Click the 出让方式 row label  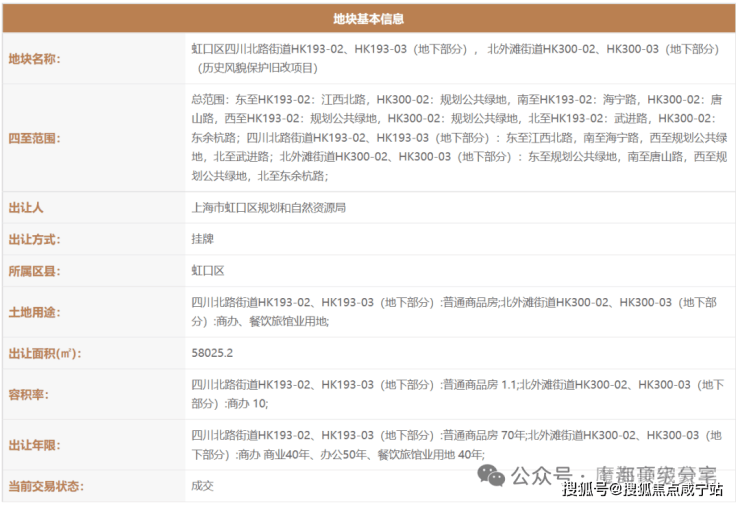35,239
